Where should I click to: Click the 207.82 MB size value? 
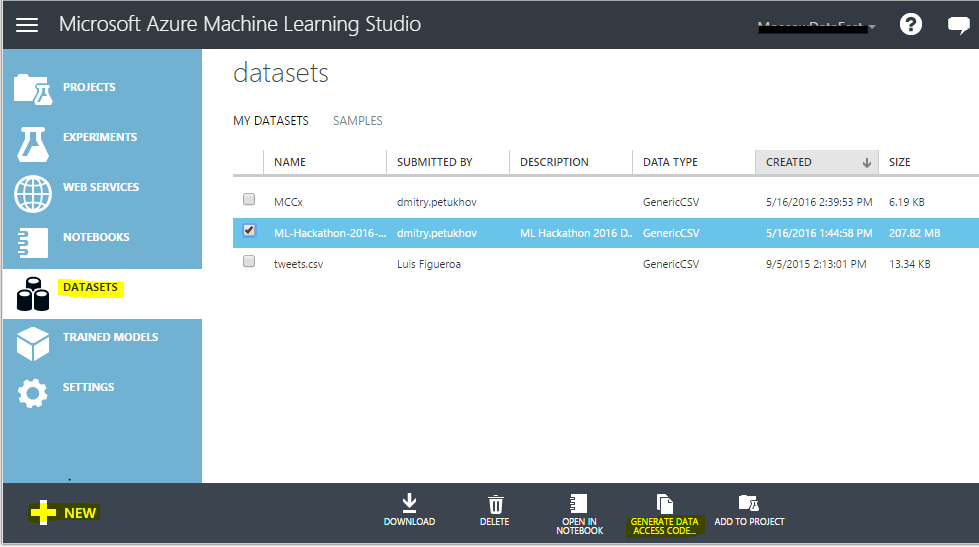915,233
